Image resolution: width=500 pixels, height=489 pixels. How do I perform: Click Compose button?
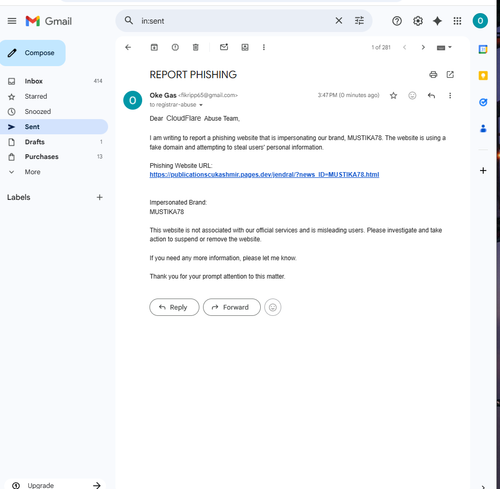point(33,53)
